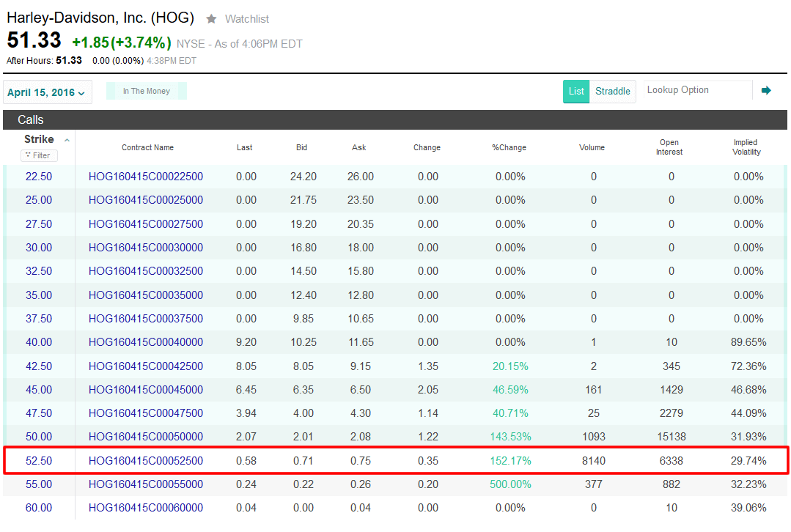Open contract HOG160415C00040000
The height and width of the screenshot is (532, 791).
(146, 342)
